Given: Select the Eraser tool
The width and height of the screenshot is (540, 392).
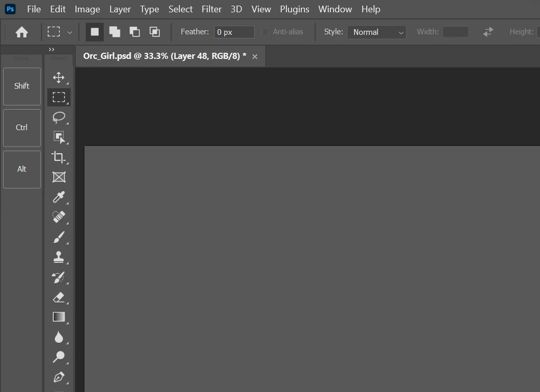Looking at the screenshot, I should 59,297.
